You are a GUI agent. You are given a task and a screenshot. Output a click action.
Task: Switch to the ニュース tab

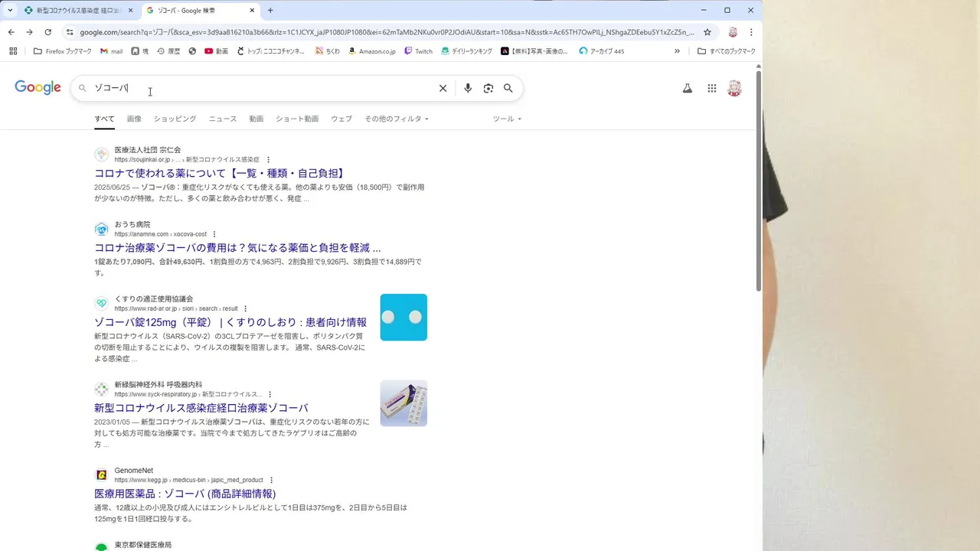223,119
